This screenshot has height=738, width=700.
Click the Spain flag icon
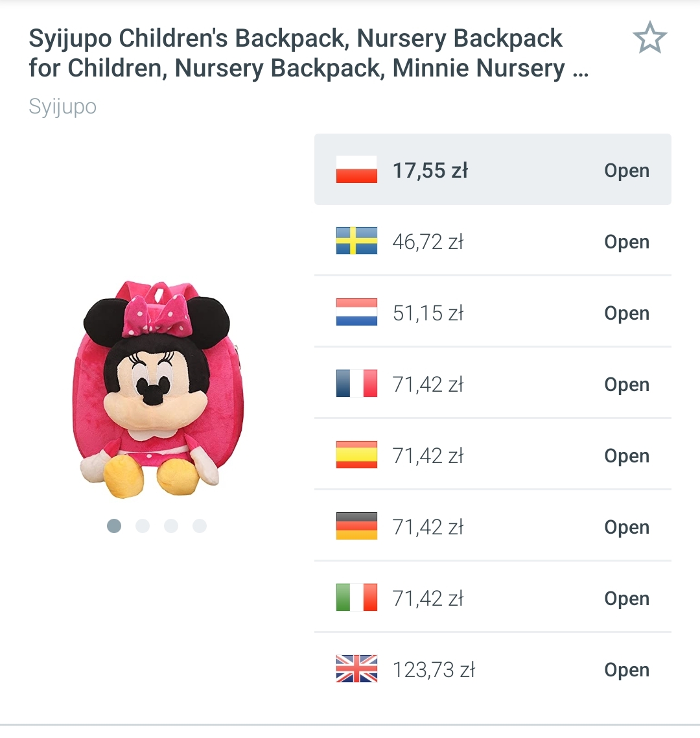click(356, 455)
